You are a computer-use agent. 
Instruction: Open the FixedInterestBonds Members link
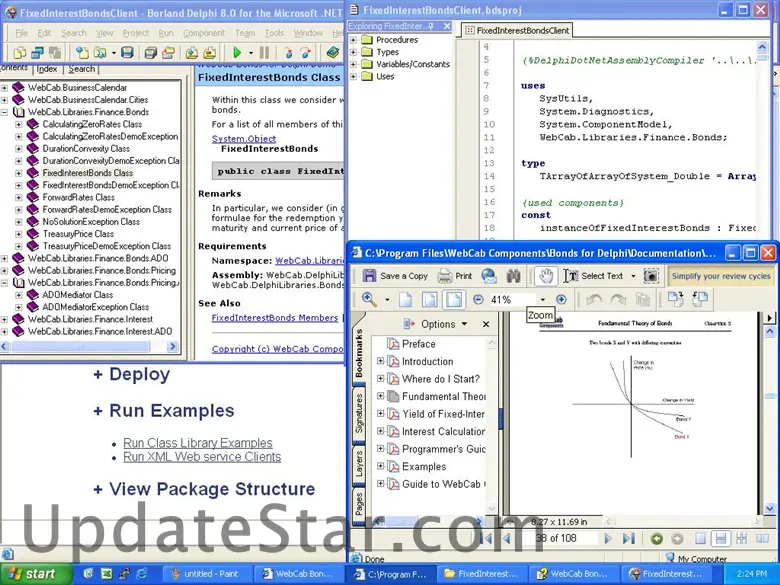tap(275, 318)
